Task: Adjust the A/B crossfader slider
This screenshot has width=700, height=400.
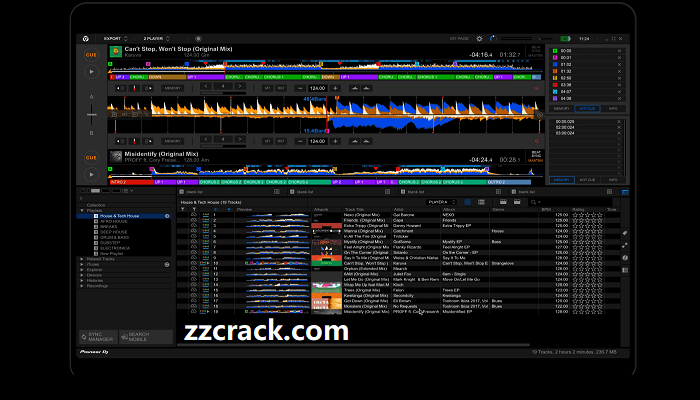Action: coord(92,114)
